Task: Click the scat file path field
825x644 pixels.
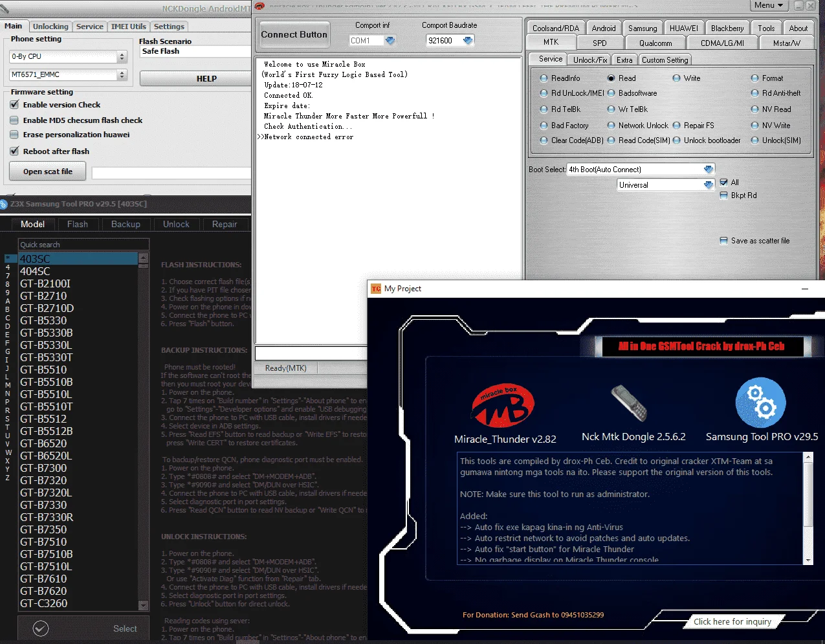Action: (171, 173)
